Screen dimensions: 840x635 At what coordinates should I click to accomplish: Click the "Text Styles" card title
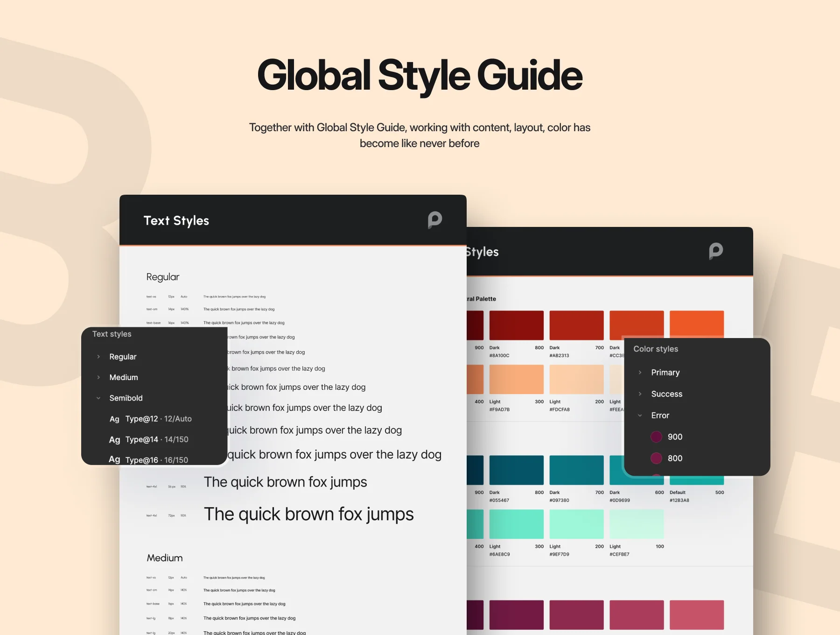[x=176, y=220]
